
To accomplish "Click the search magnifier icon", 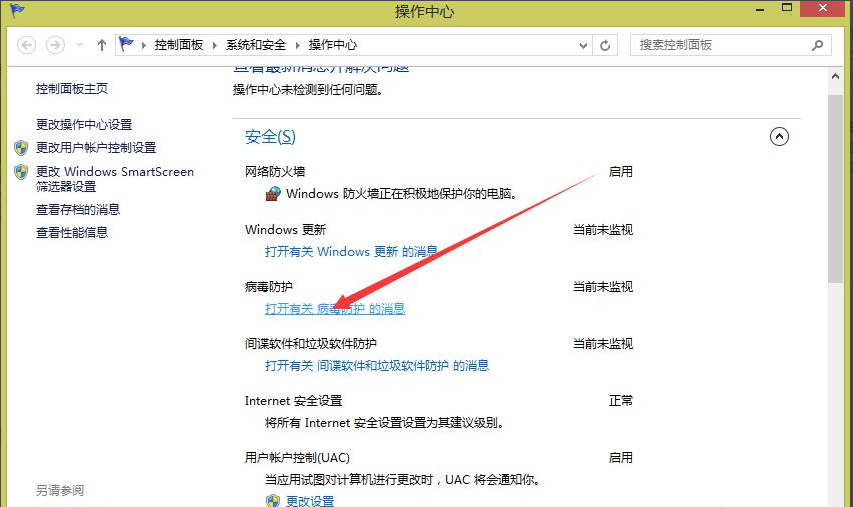I will tap(818, 45).
